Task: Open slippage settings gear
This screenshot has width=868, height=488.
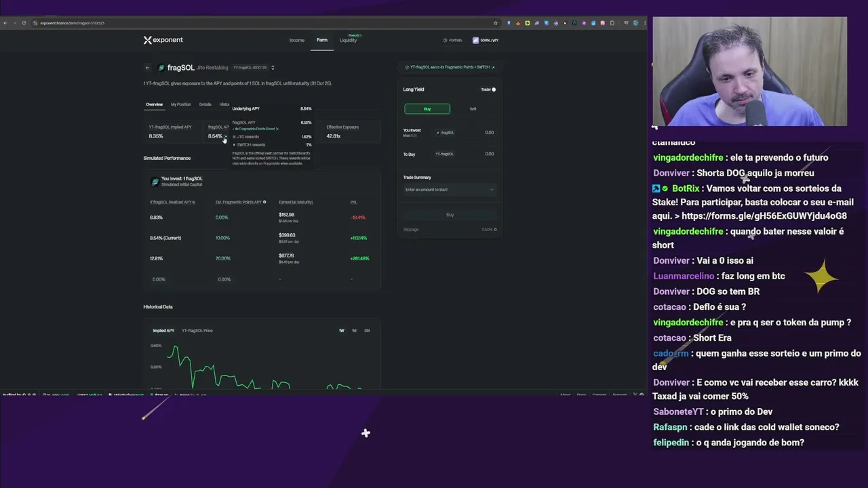Action: click(495, 230)
